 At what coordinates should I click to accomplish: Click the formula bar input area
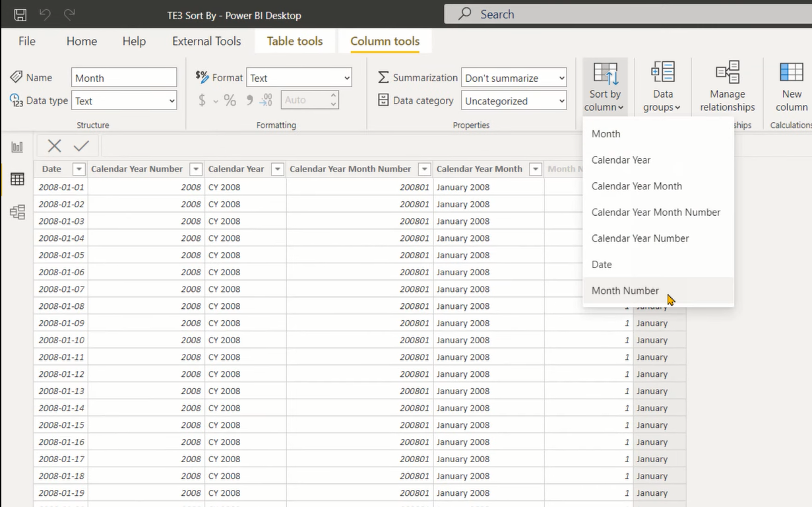[x=342, y=146]
